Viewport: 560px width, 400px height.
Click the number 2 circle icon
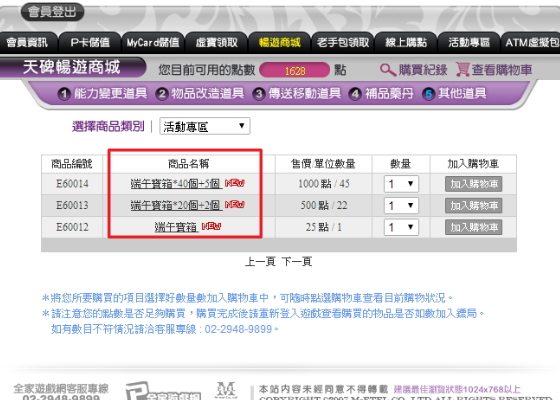pos(162,94)
